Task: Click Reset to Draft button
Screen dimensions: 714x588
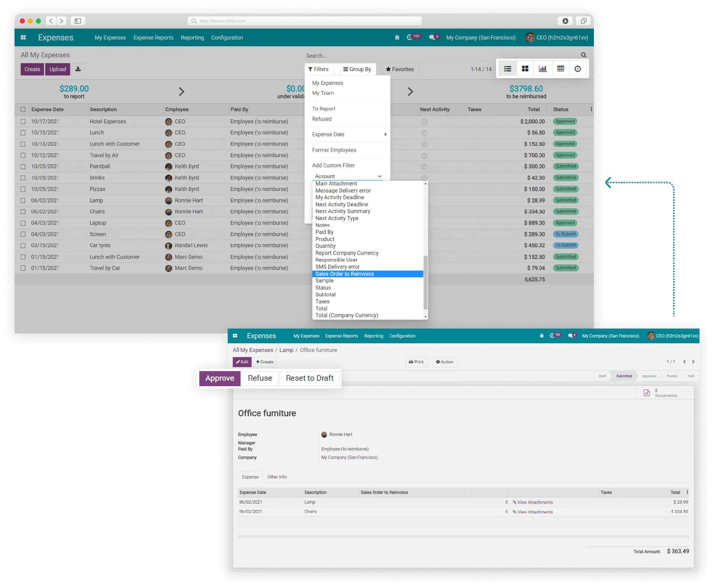Action: coord(310,378)
